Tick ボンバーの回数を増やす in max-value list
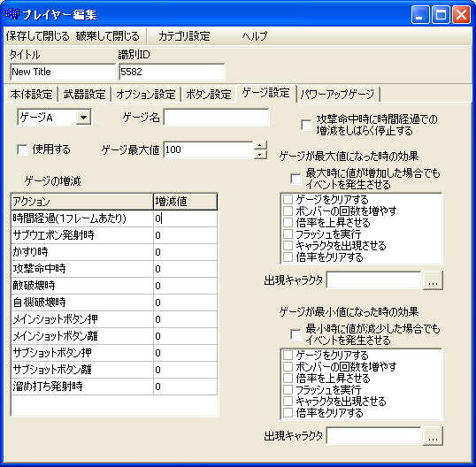This screenshot has height=467, width=476. click(x=288, y=211)
